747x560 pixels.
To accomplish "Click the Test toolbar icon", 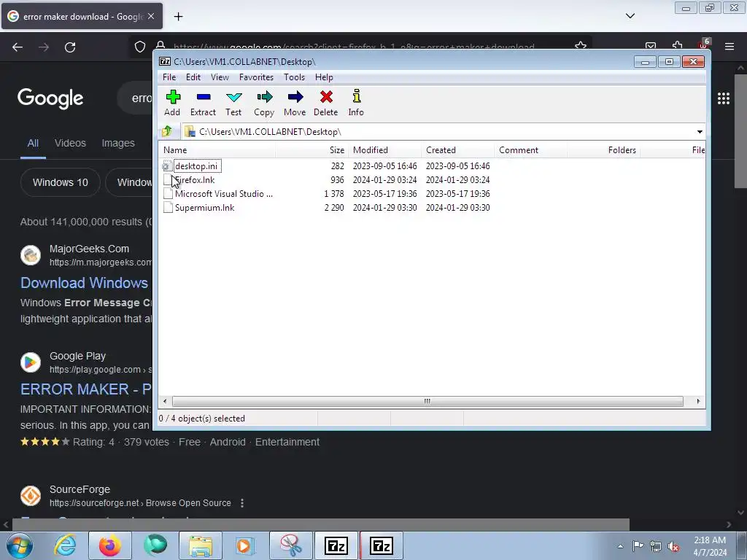I will click(x=234, y=97).
